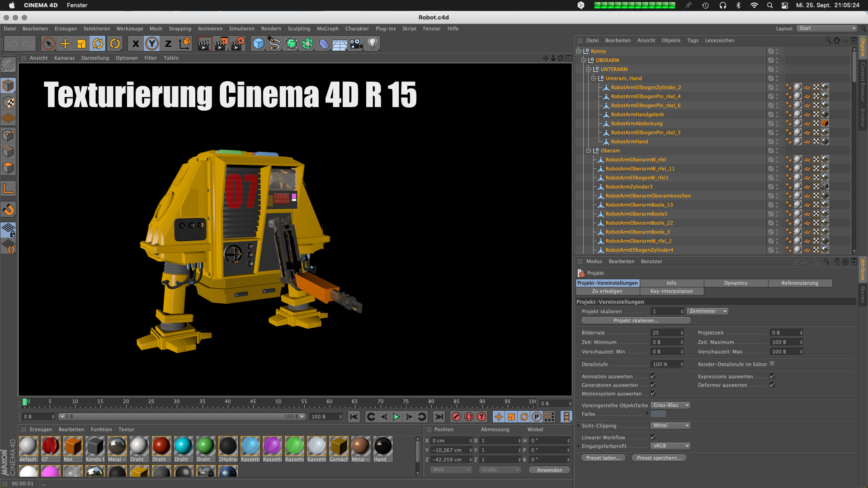Click the camera object icon
The height and width of the screenshot is (488, 868).
pyautogui.click(x=356, y=44)
